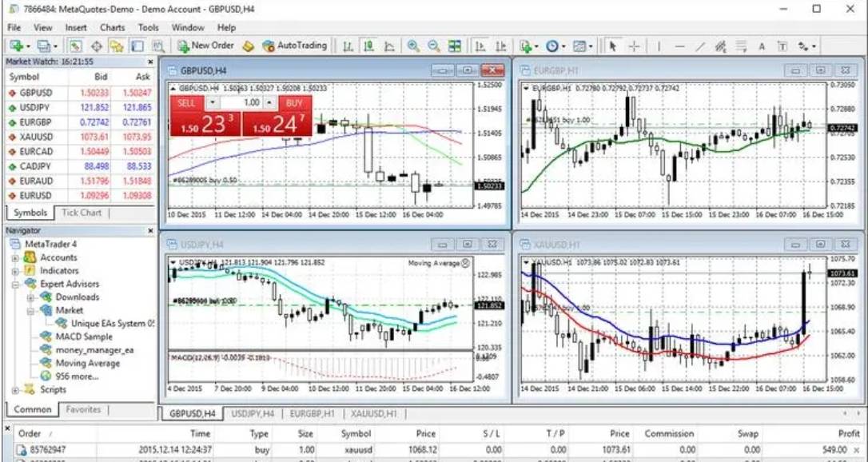Toggle AutoTrading on or off
868x462 pixels.
click(x=294, y=46)
